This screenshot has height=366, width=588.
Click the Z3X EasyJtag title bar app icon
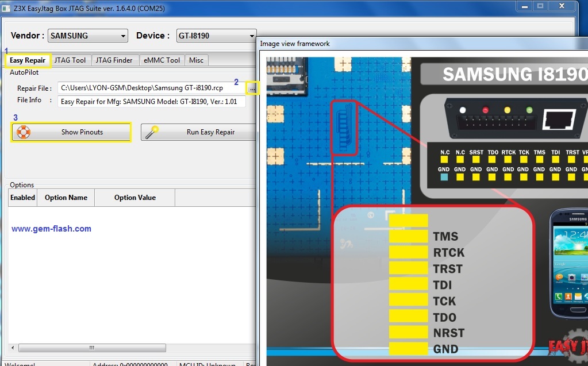(6, 8)
